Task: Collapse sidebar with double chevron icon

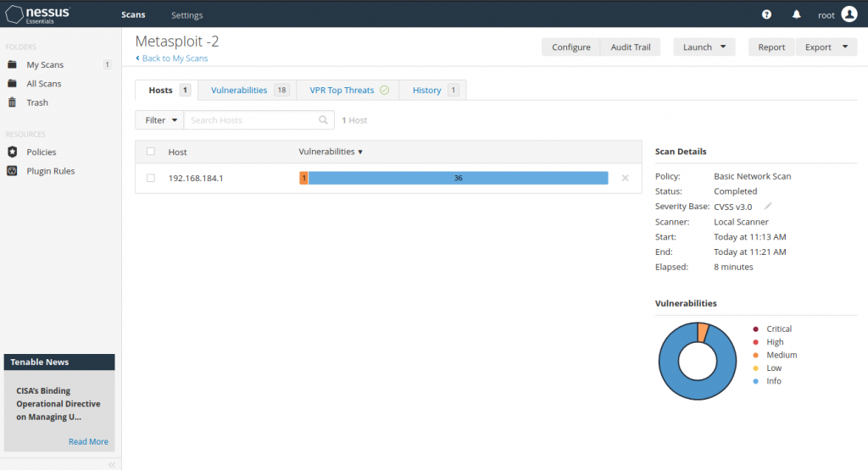Action: click(112, 465)
